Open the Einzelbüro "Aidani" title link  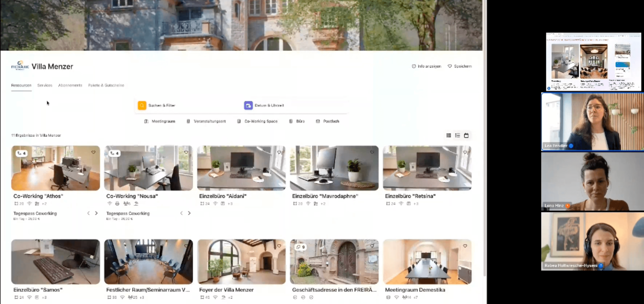[x=223, y=196]
